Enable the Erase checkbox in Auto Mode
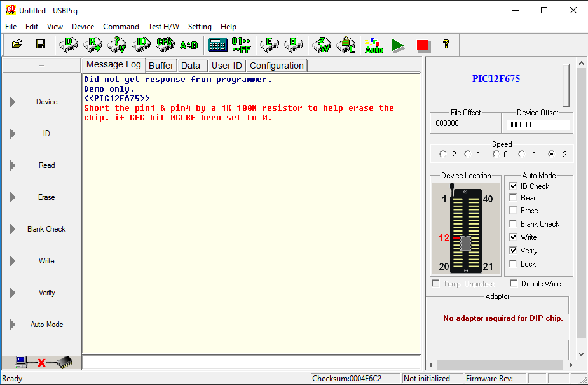 513,211
